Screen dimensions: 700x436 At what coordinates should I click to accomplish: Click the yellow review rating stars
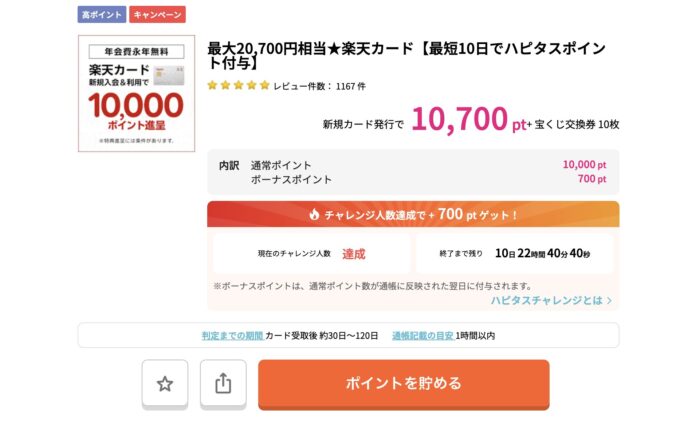pyautogui.click(x=238, y=86)
